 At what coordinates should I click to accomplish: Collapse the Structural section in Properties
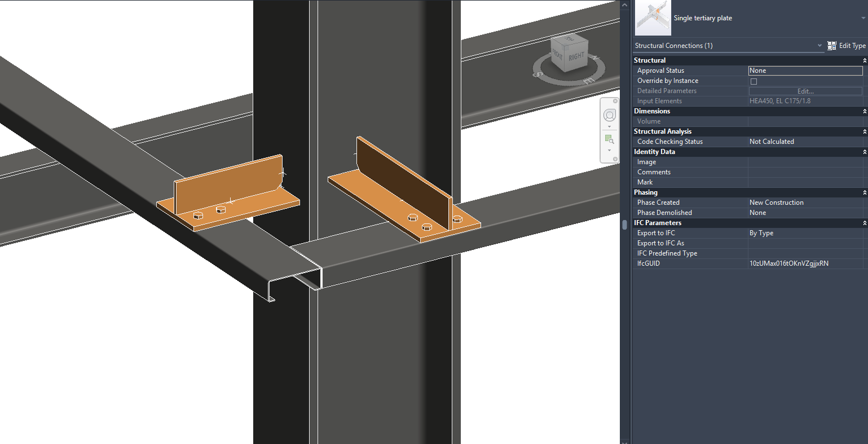click(863, 60)
